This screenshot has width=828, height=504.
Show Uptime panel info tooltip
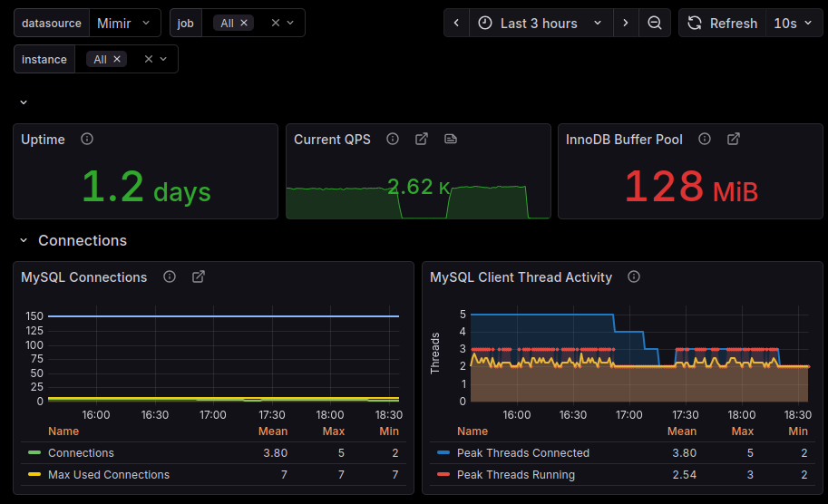[x=87, y=139]
